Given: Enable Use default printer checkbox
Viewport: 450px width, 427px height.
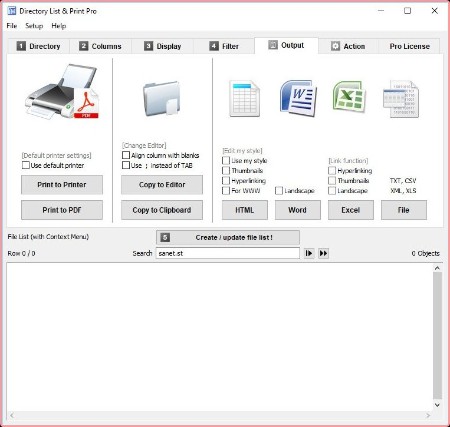Looking at the screenshot, I should (26, 165).
